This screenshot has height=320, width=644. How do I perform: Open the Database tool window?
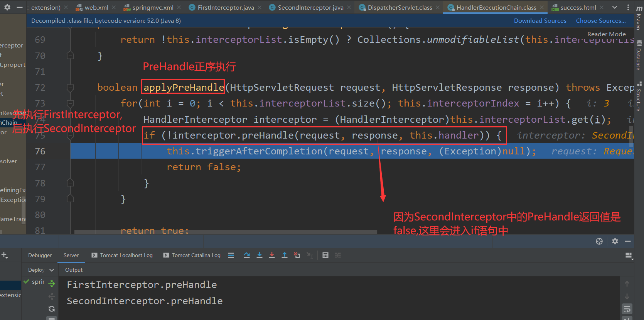point(639,55)
